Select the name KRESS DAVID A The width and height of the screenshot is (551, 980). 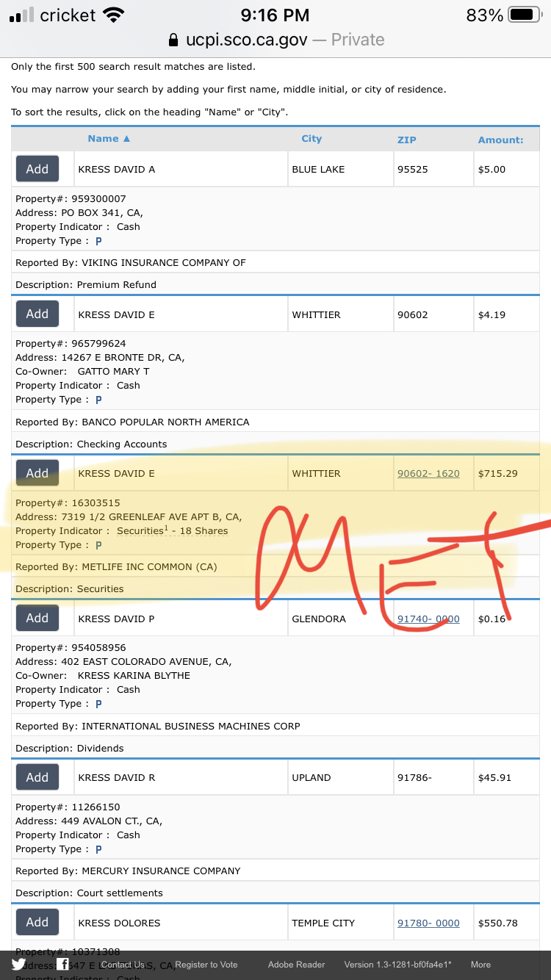(x=117, y=169)
